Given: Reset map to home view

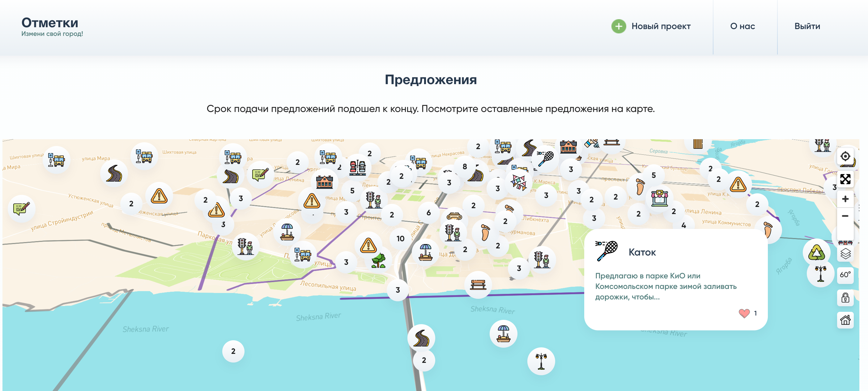Looking at the screenshot, I should pyautogui.click(x=845, y=320).
